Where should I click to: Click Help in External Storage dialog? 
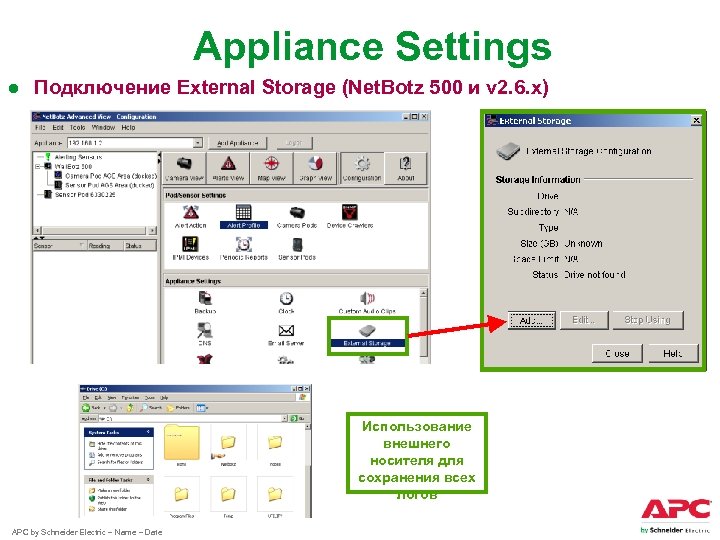[673, 354]
